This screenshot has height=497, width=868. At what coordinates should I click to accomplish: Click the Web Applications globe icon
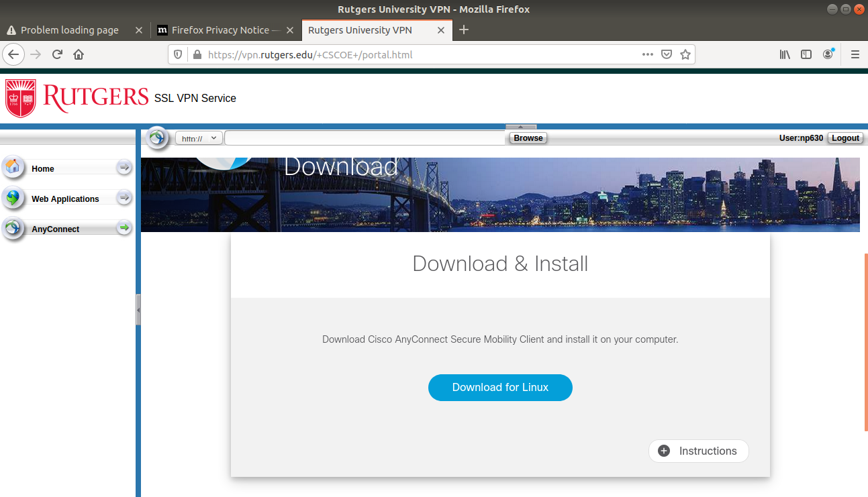13,198
